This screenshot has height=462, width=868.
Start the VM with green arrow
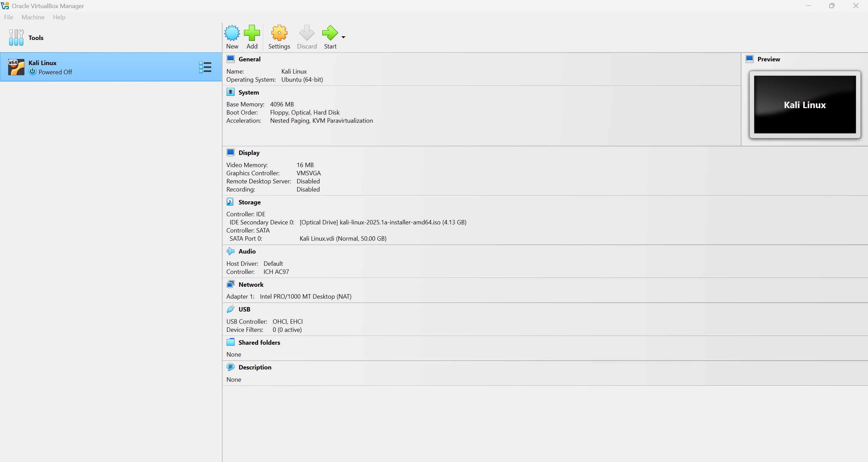click(x=330, y=33)
